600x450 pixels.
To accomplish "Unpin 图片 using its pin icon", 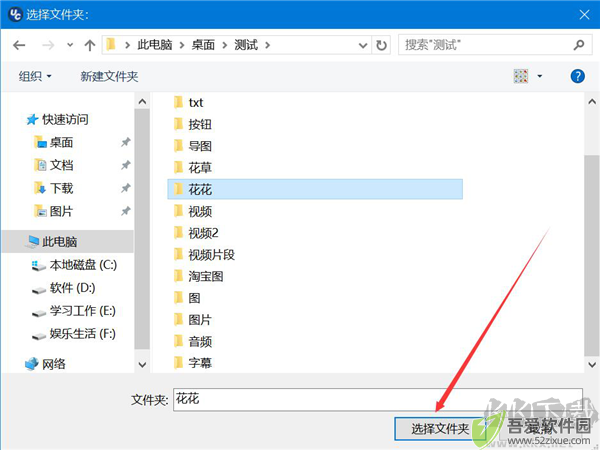I will click(x=126, y=211).
